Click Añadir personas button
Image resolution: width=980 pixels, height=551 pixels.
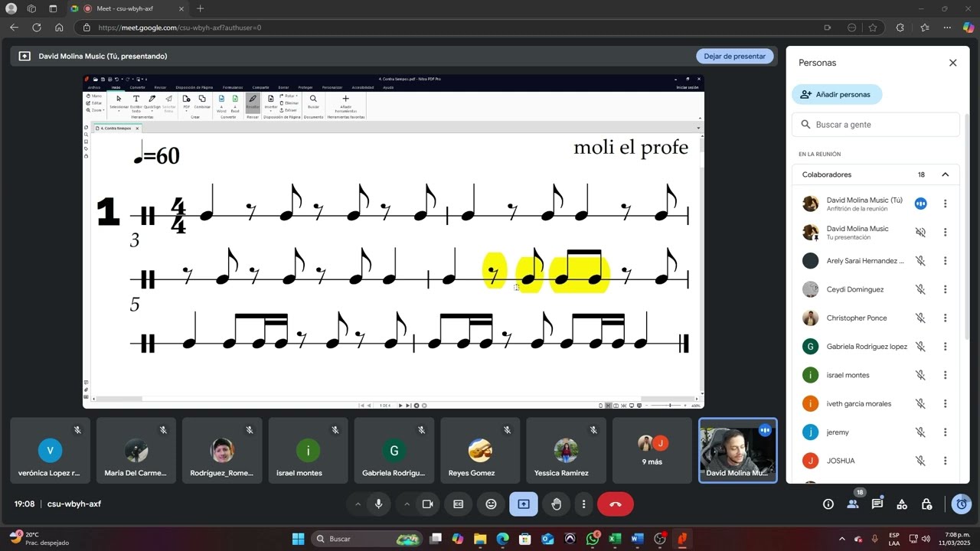[836, 94]
